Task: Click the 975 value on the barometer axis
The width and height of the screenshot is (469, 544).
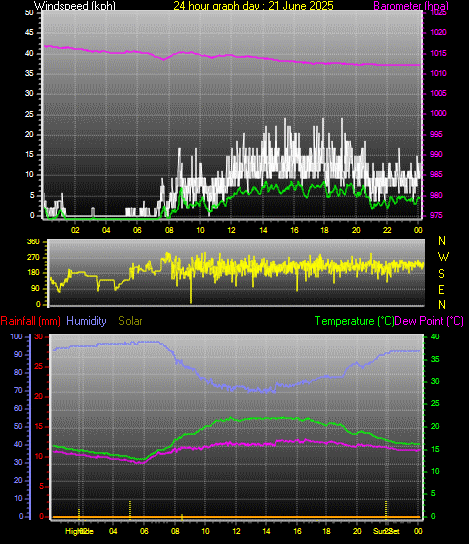Action: (436, 215)
